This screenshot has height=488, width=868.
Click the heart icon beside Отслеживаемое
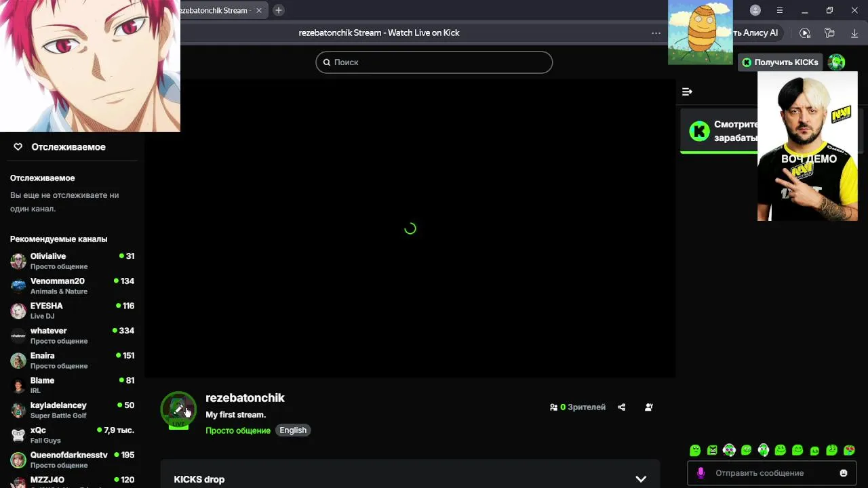tap(18, 146)
